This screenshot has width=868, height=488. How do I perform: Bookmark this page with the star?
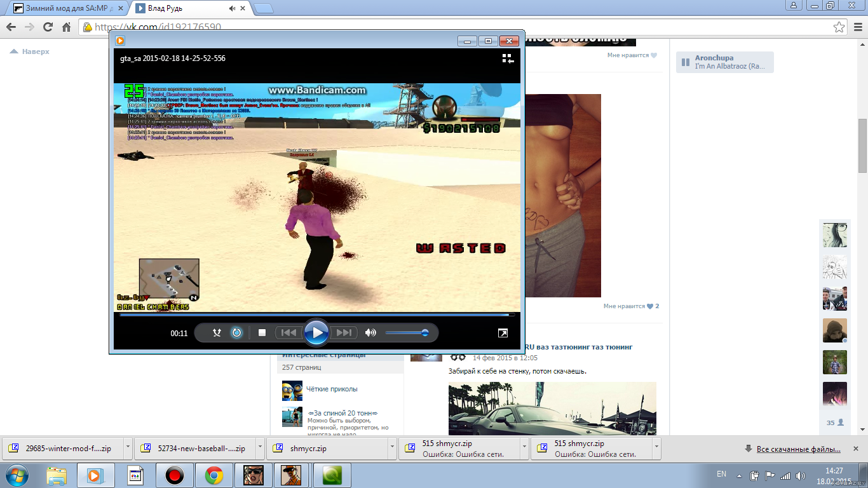coord(839,27)
